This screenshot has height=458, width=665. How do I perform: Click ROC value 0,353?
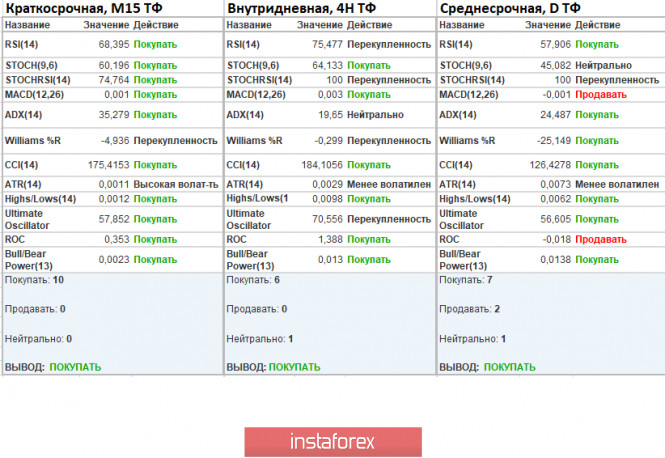tap(117, 239)
